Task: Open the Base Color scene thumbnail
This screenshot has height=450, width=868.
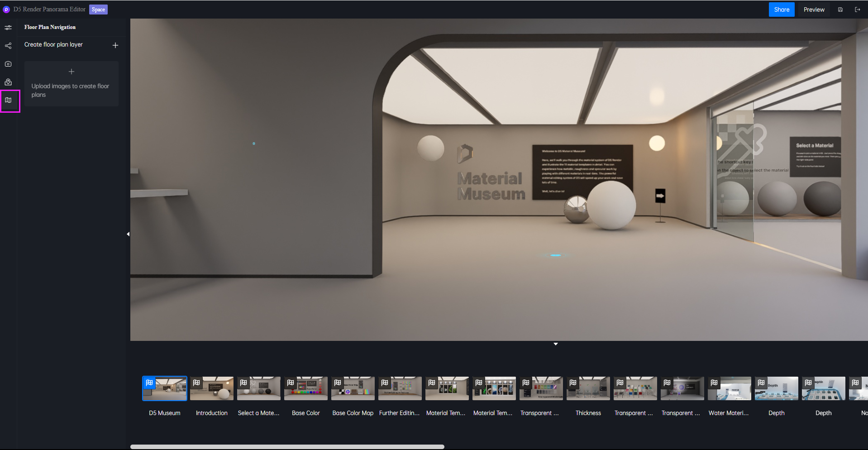Action: pyautogui.click(x=306, y=388)
